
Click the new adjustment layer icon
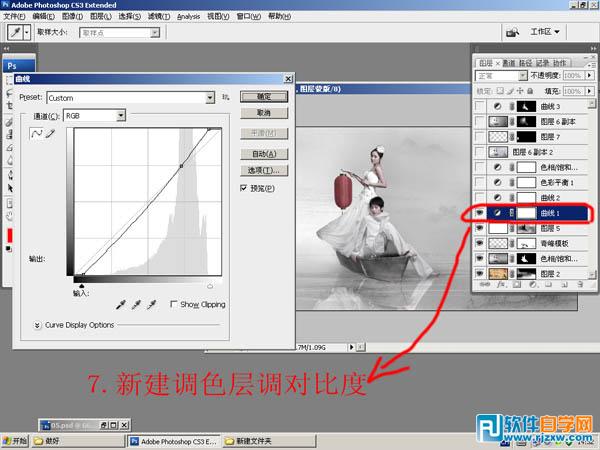pyautogui.click(x=533, y=285)
